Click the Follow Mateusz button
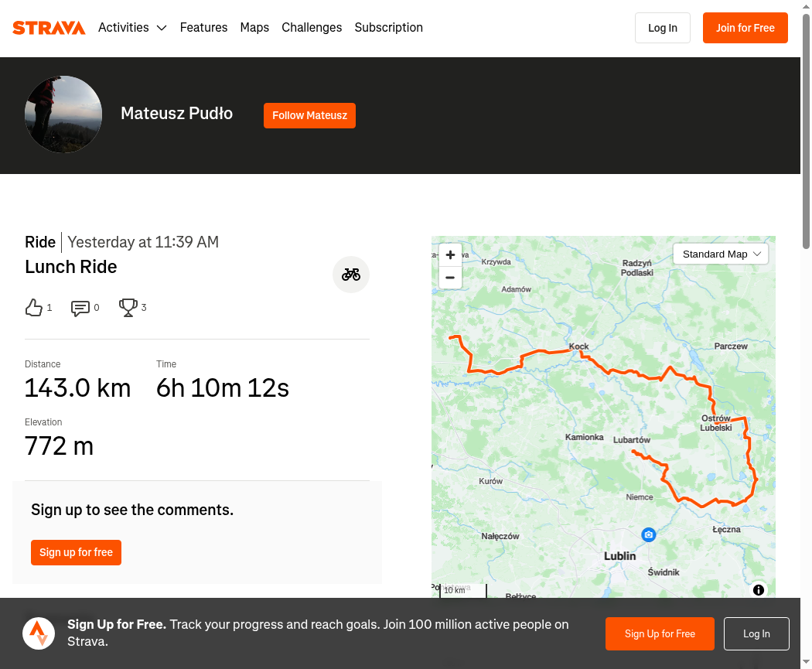This screenshot has width=812, height=669. coord(309,115)
